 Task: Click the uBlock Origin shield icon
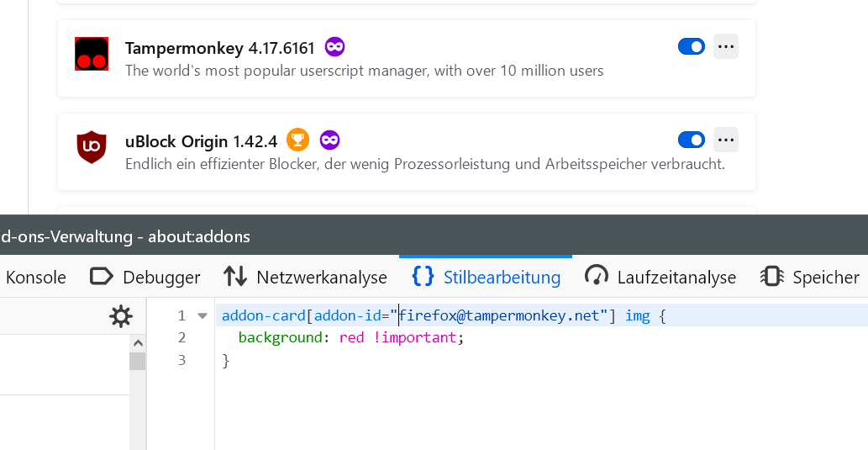tap(92, 147)
